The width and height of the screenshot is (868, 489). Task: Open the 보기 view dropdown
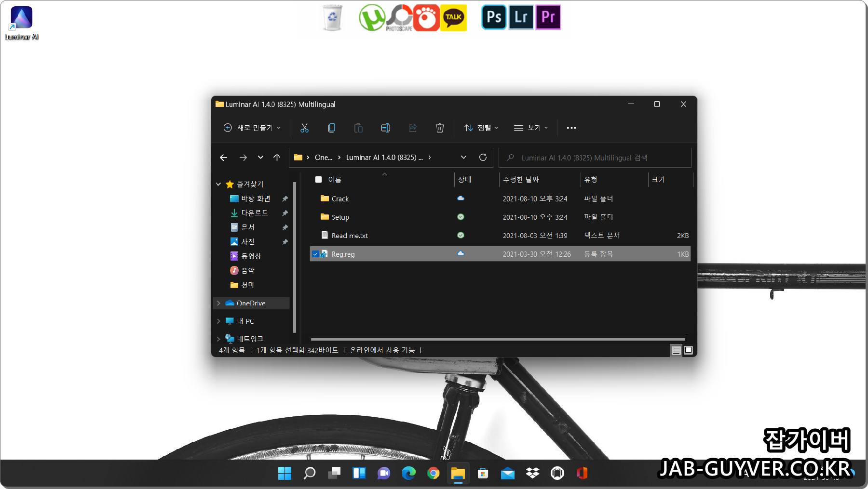pyautogui.click(x=531, y=128)
